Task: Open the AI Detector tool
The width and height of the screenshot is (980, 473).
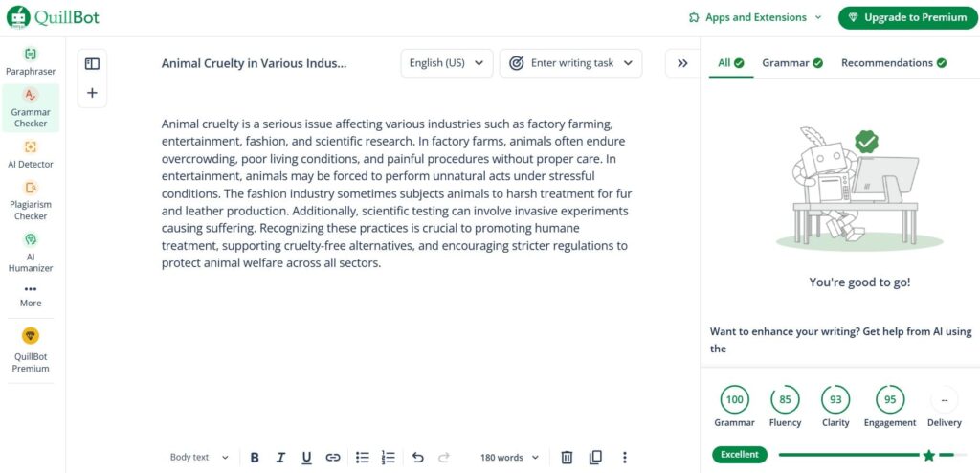Action: (x=31, y=154)
